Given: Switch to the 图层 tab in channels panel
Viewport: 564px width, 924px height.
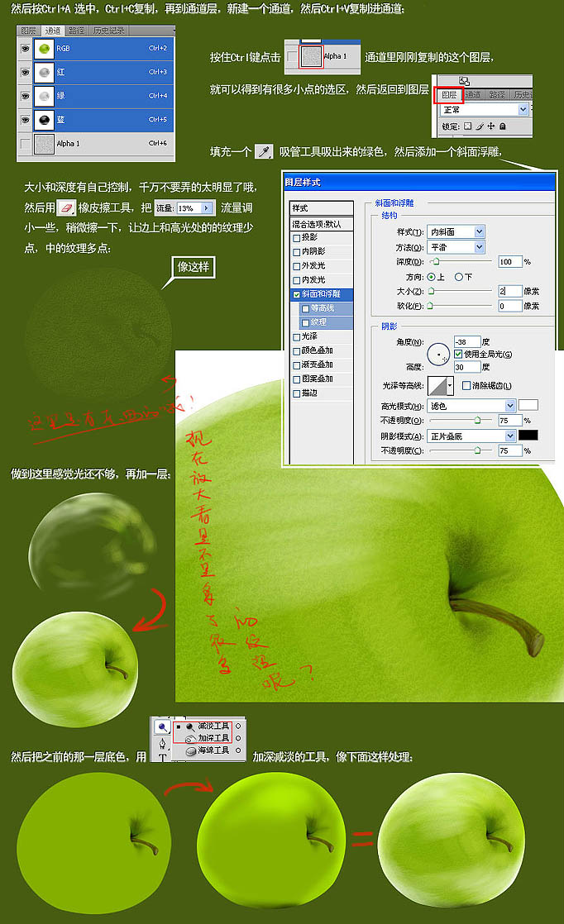Looking at the screenshot, I should click(28, 31).
